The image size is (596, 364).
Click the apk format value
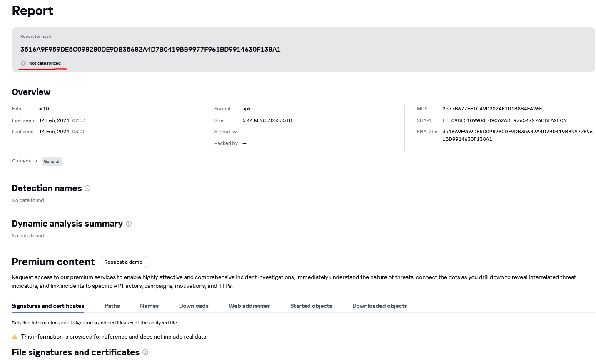(247, 109)
